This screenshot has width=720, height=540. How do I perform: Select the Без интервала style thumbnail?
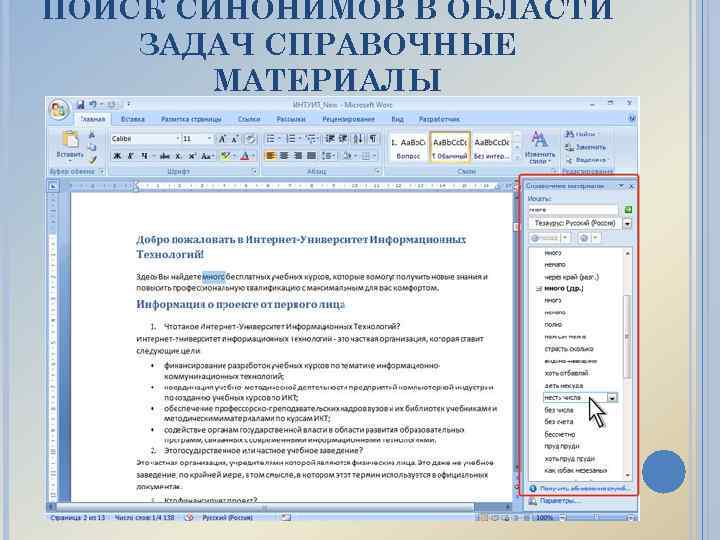[491, 148]
